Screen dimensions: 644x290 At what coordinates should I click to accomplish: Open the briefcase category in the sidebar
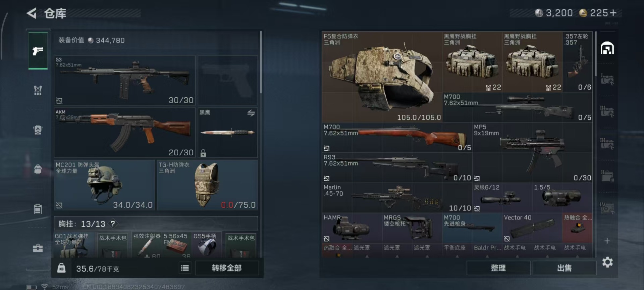[38, 248]
